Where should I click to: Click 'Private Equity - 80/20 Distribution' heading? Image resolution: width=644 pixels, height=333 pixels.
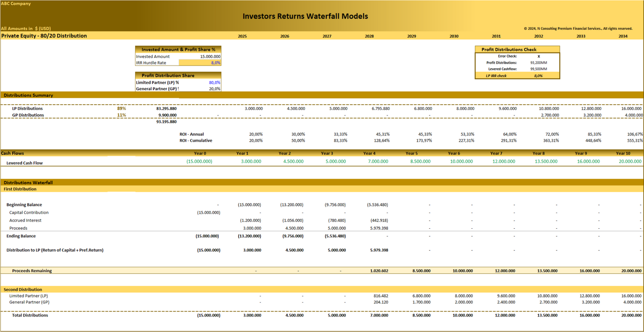(44, 36)
